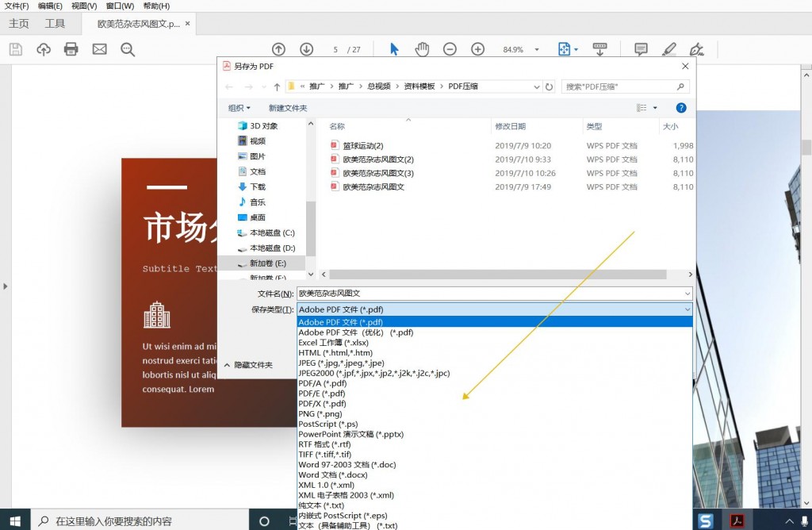The image size is (812, 530).
Task: Print the document using printer icon
Action: (71, 49)
